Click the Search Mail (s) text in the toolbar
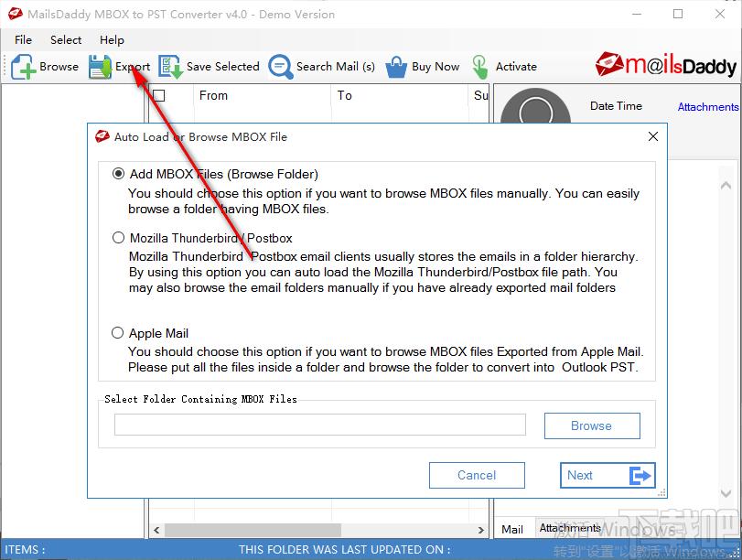Image resolution: width=742 pixels, height=560 pixels. pos(336,67)
